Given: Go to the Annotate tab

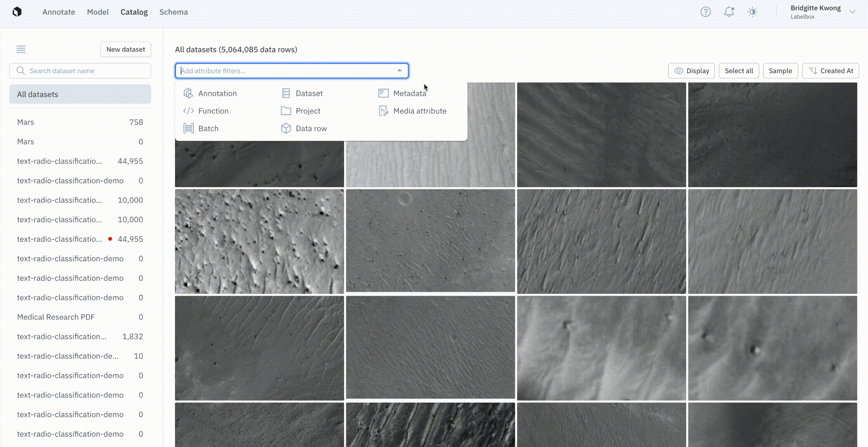Looking at the screenshot, I should point(59,12).
